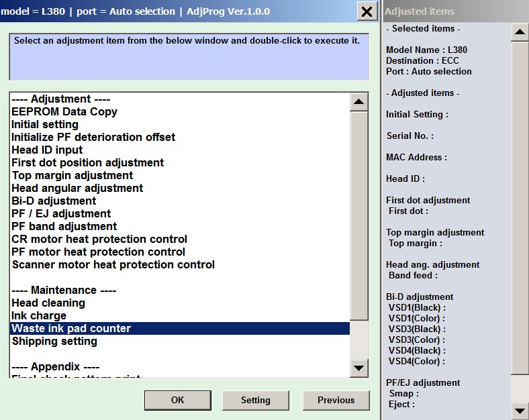The image size is (529, 420).
Task: Click the OK button
Action: [x=178, y=400]
